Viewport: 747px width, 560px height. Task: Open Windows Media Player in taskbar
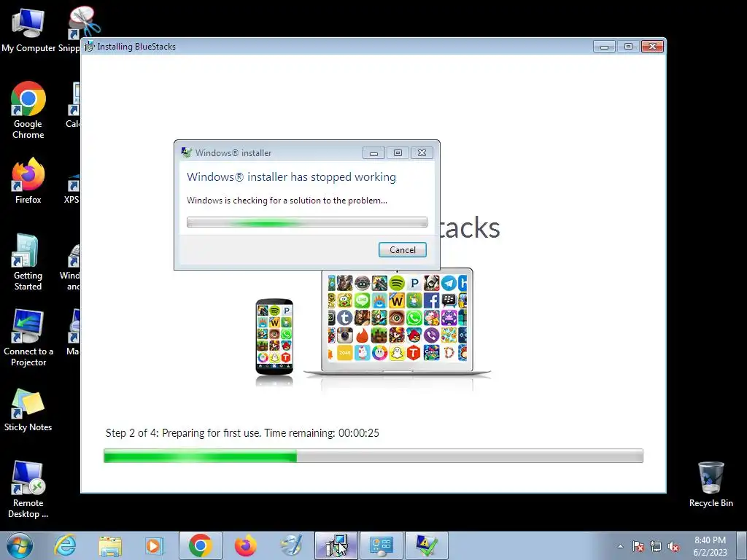coord(154,545)
